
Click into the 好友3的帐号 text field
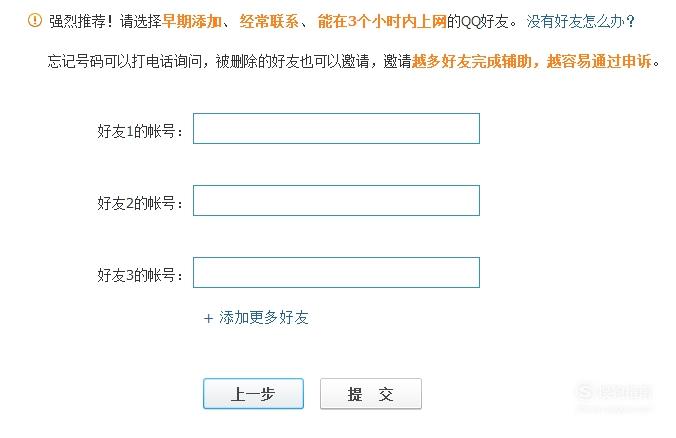pyautogui.click(x=336, y=272)
